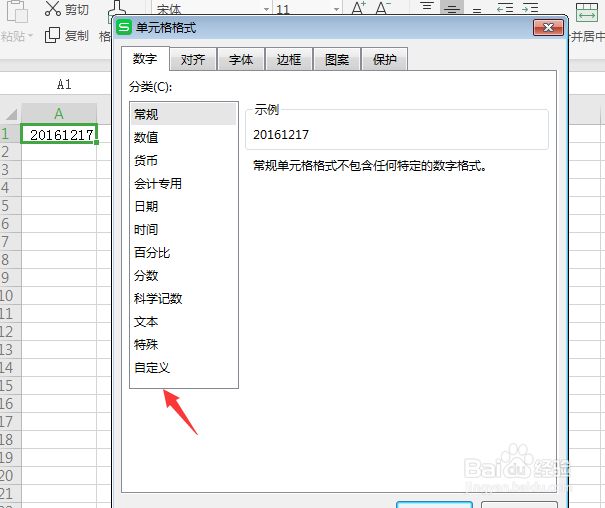Screen dimensions: 605x508
Task: Click the WPS spreadsheet dialog logo icon
Action: (x=124, y=27)
